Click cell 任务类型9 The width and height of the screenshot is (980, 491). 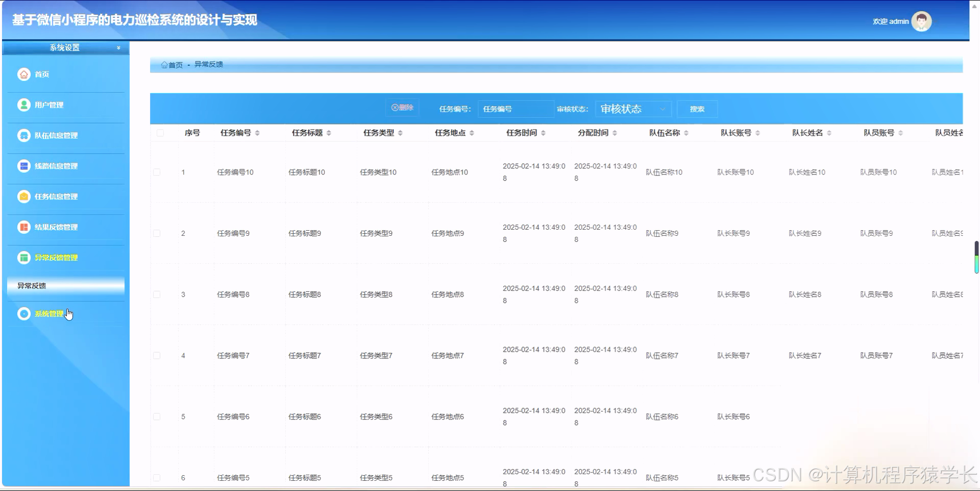pyautogui.click(x=376, y=233)
